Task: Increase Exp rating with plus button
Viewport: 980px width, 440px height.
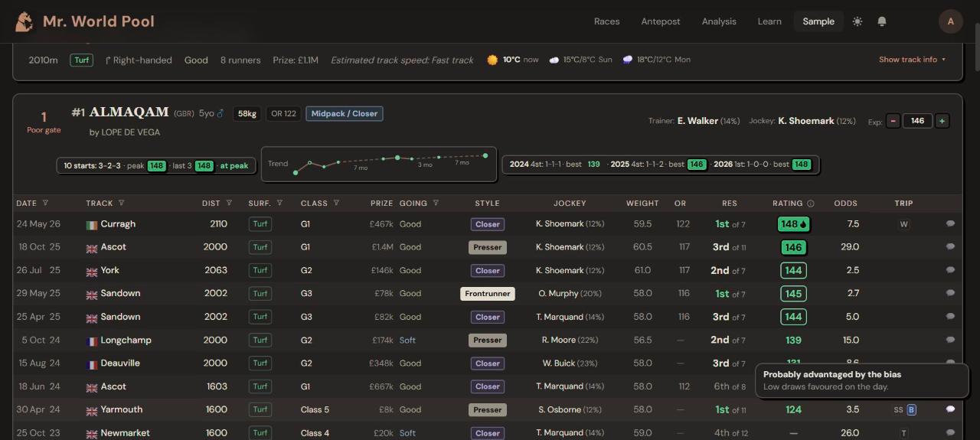Action: click(942, 121)
